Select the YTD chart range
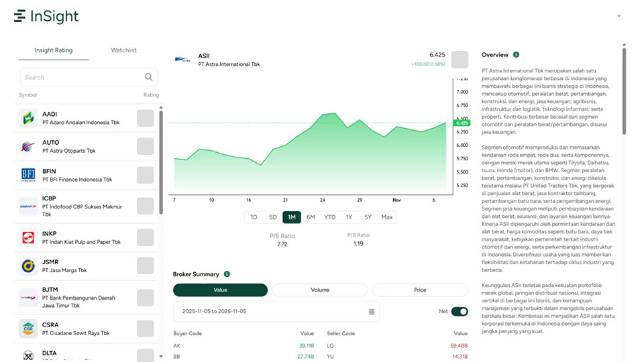Image resolution: width=644 pixels, height=362 pixels. (x=329, y=217)
